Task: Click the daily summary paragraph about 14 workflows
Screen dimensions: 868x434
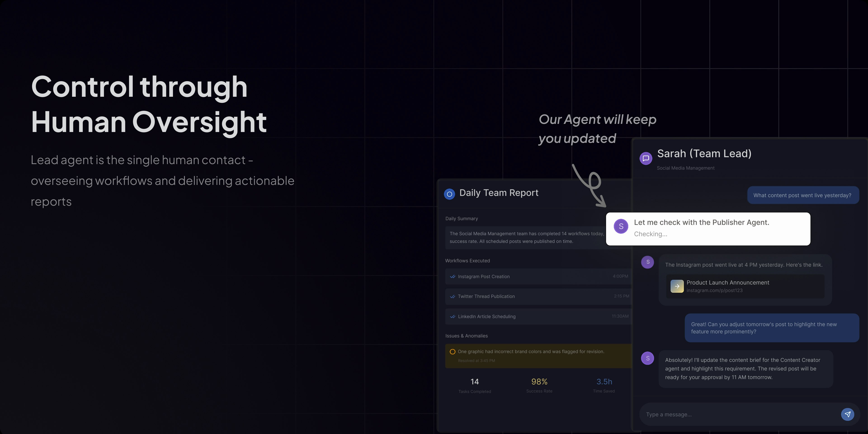Action: point(527,238)
